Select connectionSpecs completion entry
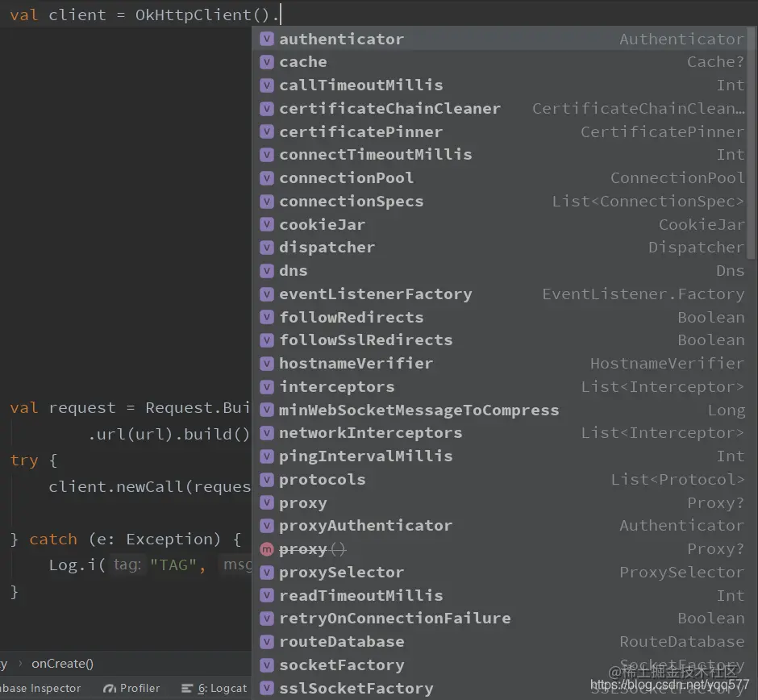This screenshot has width=758, height=700. 499,201
